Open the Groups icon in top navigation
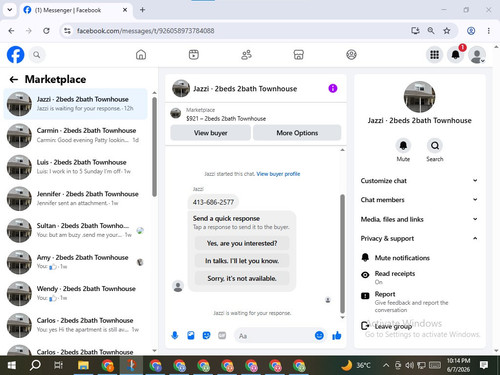Image resolution: width=500 pixels, height=375 pixels. point(351,55)
